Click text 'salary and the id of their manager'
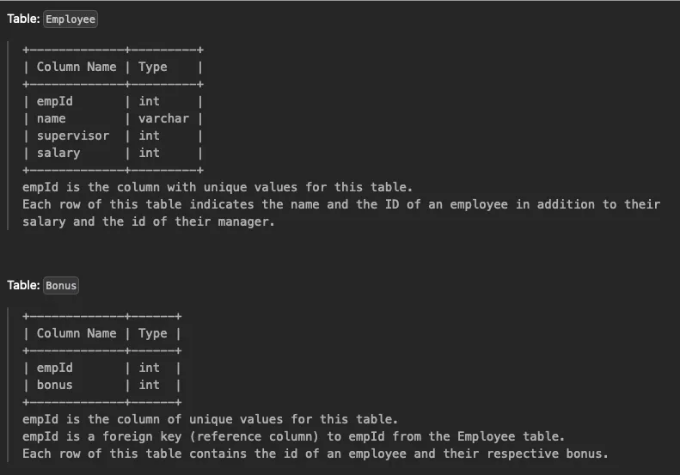The width and height of the screenshot is (680, 475). coord(148,222)
